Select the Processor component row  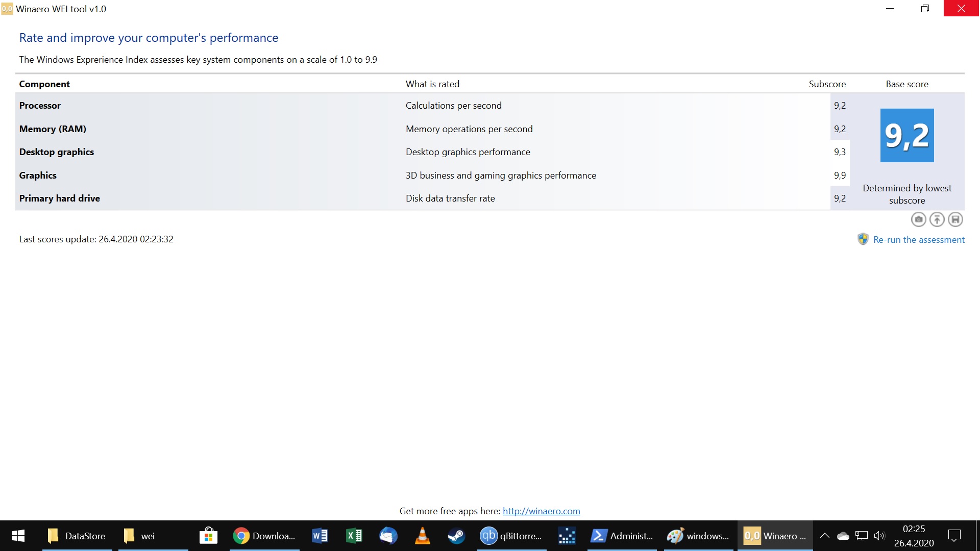(x=204, y=106)
